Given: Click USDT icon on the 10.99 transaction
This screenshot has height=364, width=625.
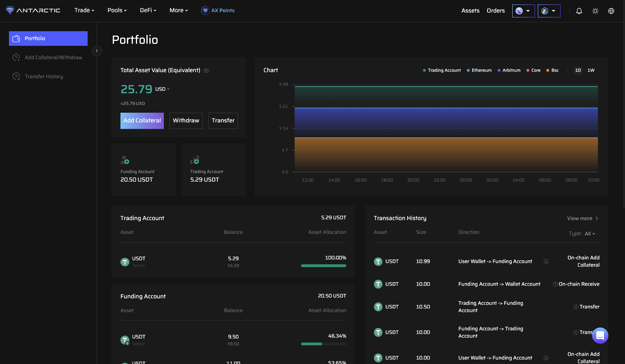Looking at the screenshot, I should (378, 261).
